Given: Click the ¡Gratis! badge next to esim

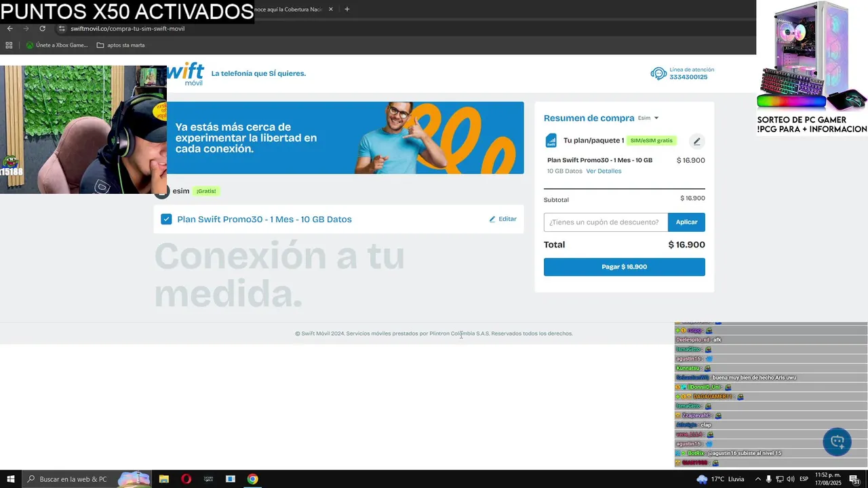Looking at the screenshot, I should tap(206, 191).
